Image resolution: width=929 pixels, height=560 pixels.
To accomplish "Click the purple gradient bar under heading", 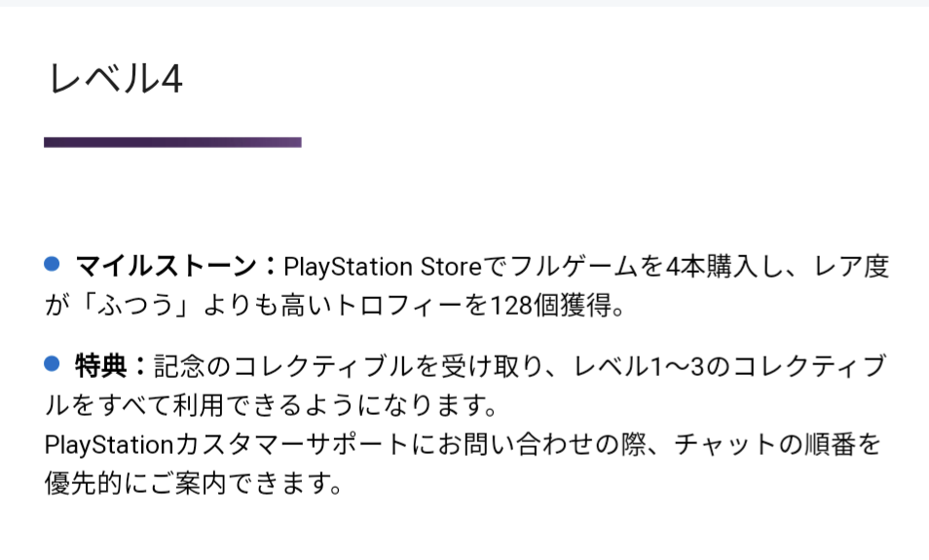I will (x=172, y=142).
